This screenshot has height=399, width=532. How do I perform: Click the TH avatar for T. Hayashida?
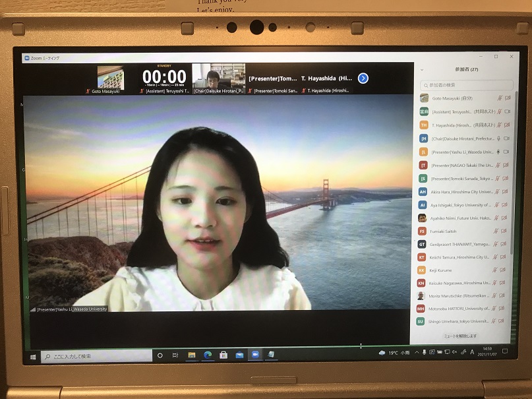[424, 125]
